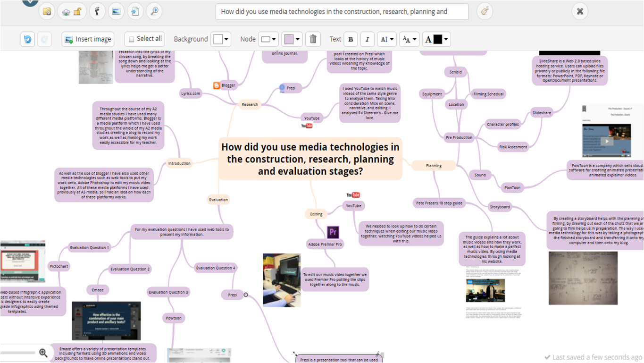The width and height of the screenshot is (644, 363).
Task: Click the circle toggle next to Prezi node
Action: 246,295
